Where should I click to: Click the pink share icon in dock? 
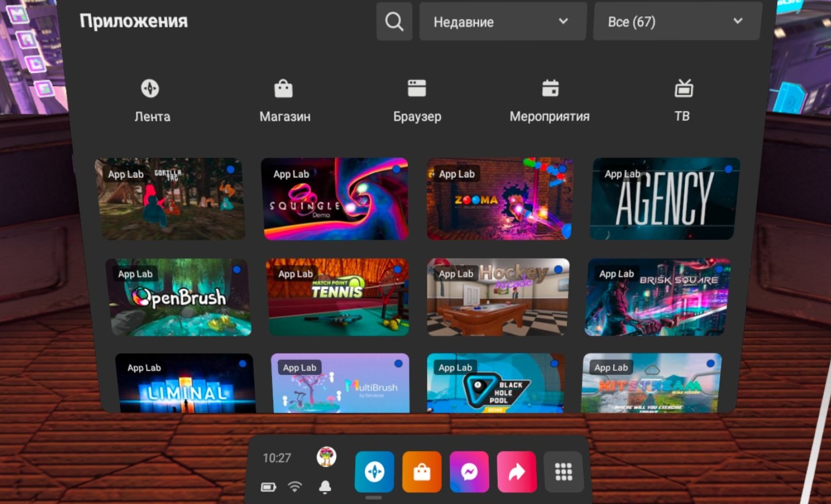tap(517, 472)
